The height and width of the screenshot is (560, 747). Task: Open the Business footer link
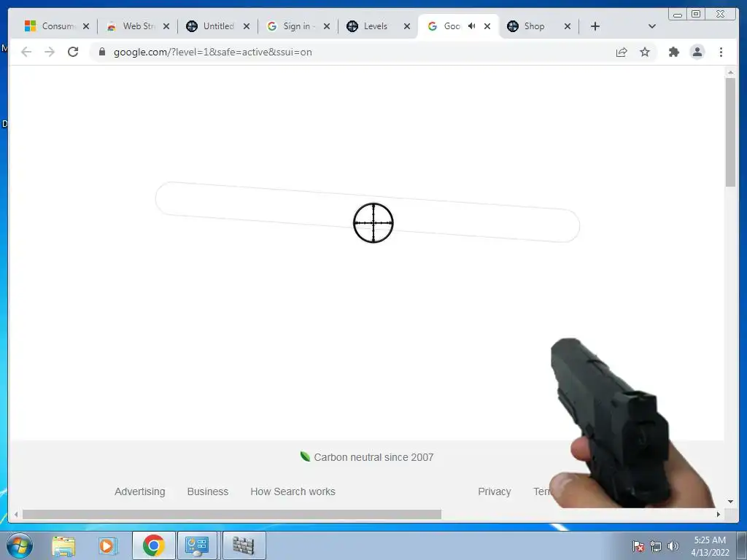(x=208, y=491)
